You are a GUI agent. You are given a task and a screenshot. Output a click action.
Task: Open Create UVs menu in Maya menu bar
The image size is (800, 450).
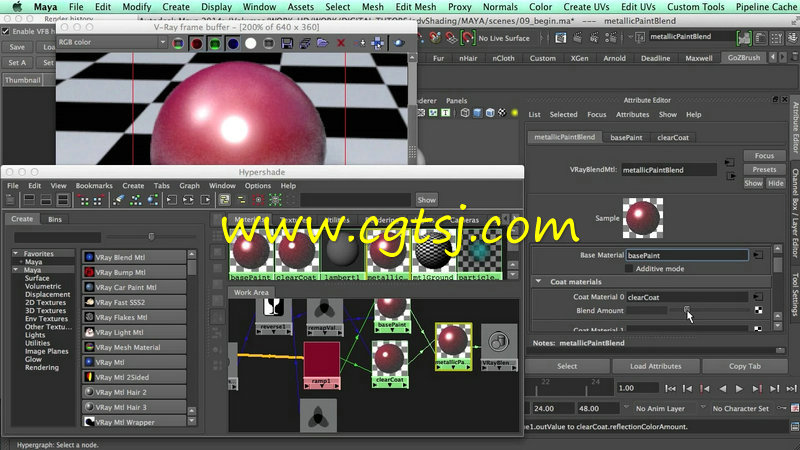click(x=586, y=7)
